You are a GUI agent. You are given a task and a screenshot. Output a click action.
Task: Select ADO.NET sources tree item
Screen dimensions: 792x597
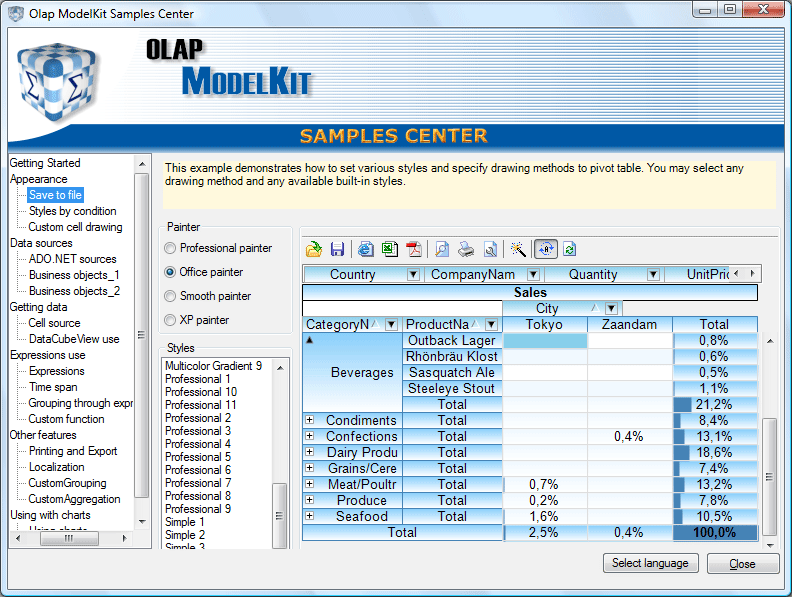pyautogui.click(x=72, y=259)
